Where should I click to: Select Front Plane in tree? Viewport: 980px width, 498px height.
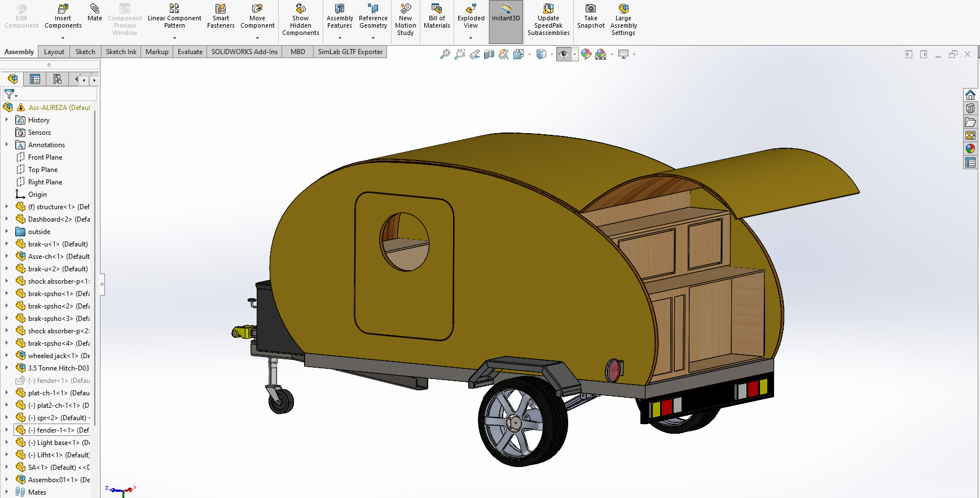[x=45, y=157]
